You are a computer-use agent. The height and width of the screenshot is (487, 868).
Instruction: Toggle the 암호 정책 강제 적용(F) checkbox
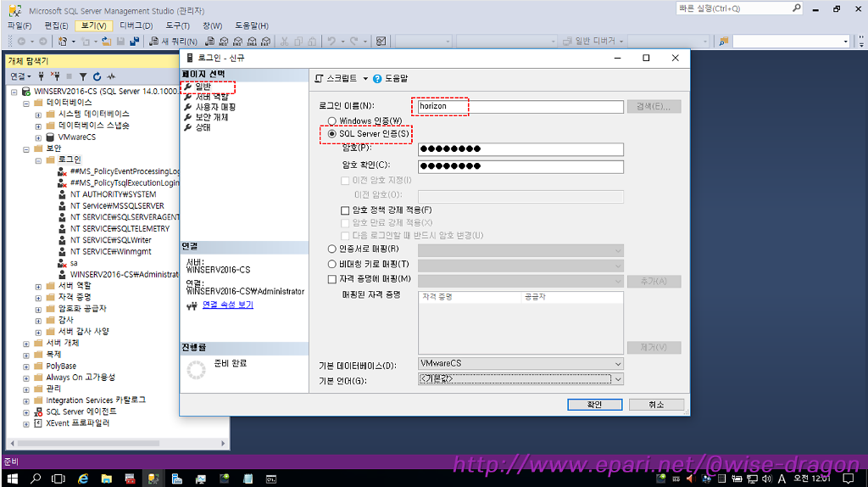tap(345, 210)
